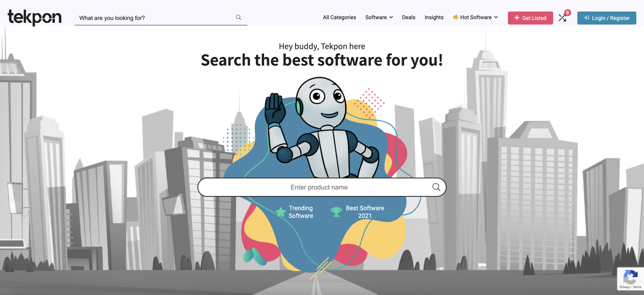Click the header search magnifier icon
644x295 pixels.
[x=238, y=17]
